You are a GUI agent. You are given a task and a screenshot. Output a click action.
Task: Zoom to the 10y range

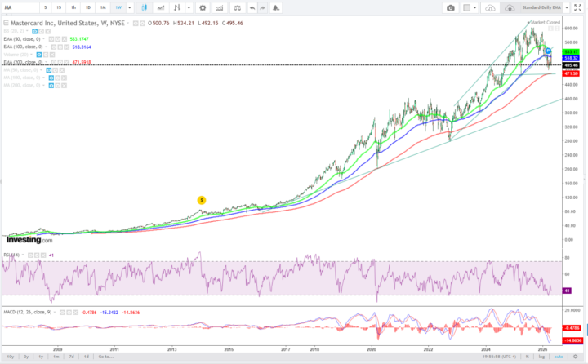pos(11,357)
